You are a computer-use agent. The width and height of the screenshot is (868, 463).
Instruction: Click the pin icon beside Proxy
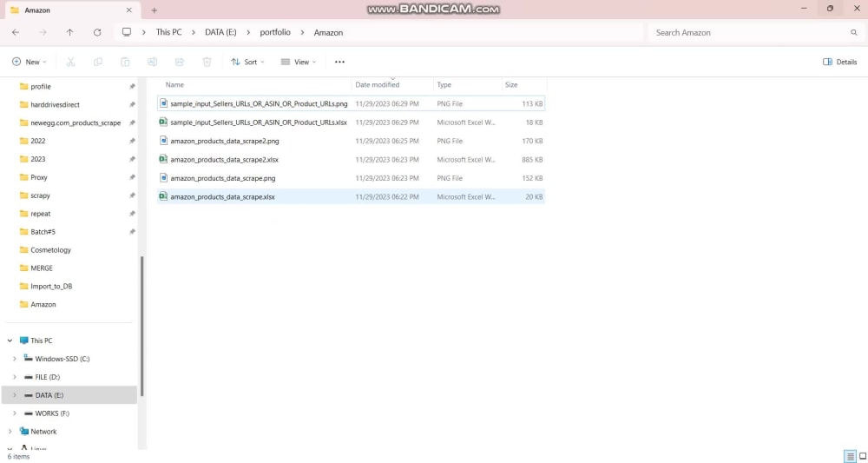(x=132, y=177)
